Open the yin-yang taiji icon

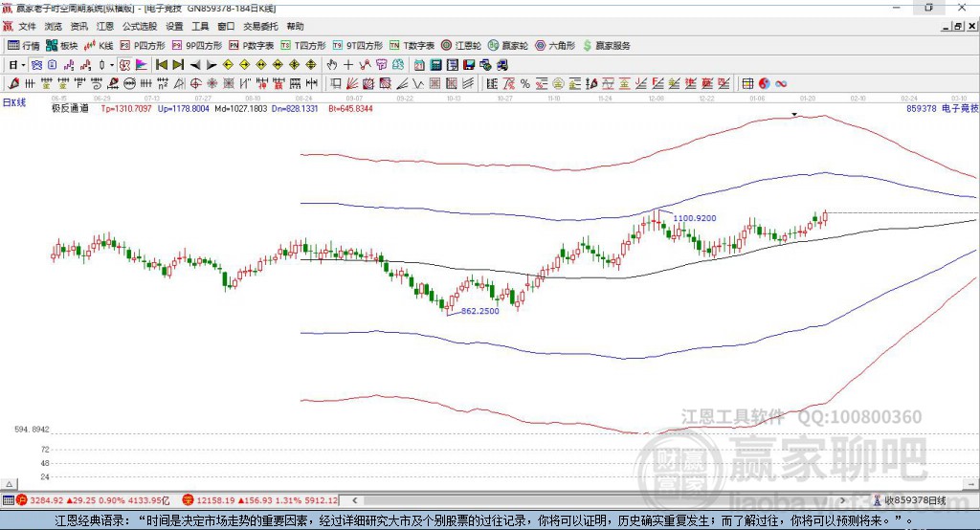765,84
